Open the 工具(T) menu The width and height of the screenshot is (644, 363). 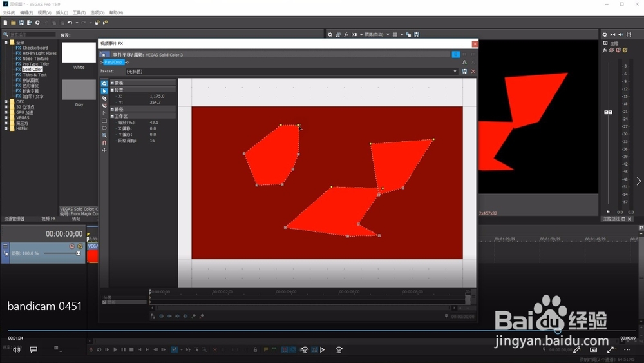click(x=79, y=13)
